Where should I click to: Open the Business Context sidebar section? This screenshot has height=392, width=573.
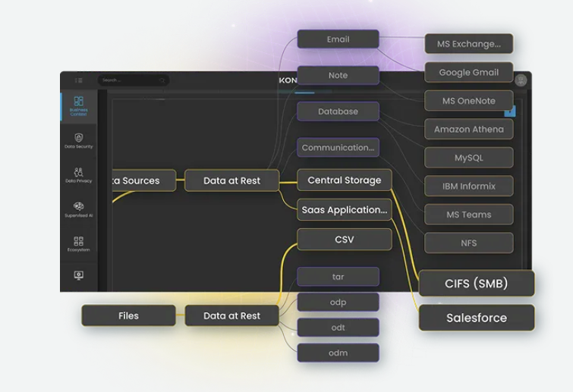pos(78,105)
